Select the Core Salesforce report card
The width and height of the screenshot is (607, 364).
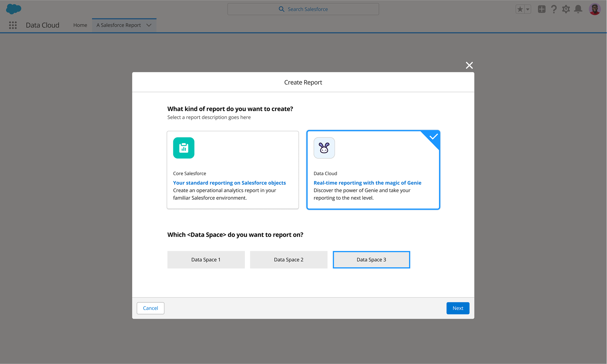point(233,170)
